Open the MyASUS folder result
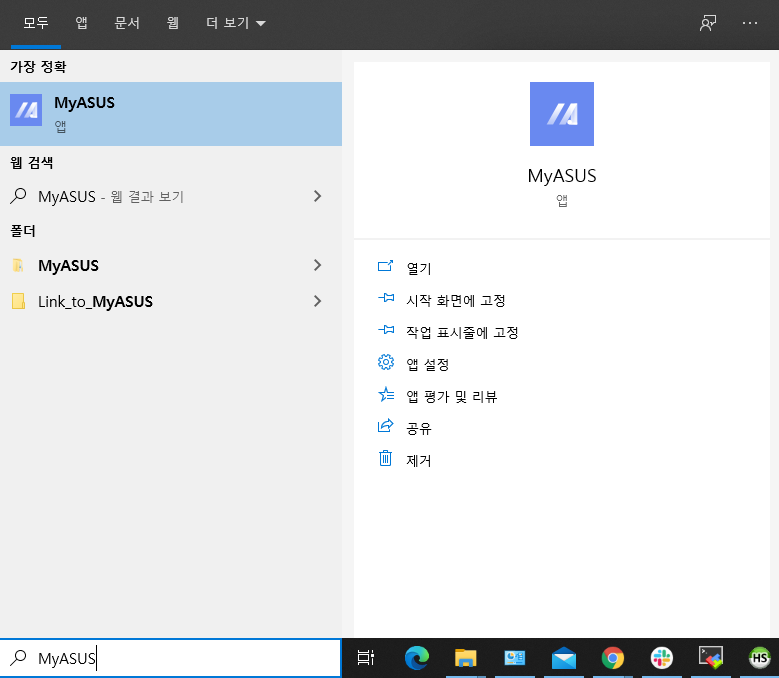Viewport: 779px width, 678px height. [171, 265]
